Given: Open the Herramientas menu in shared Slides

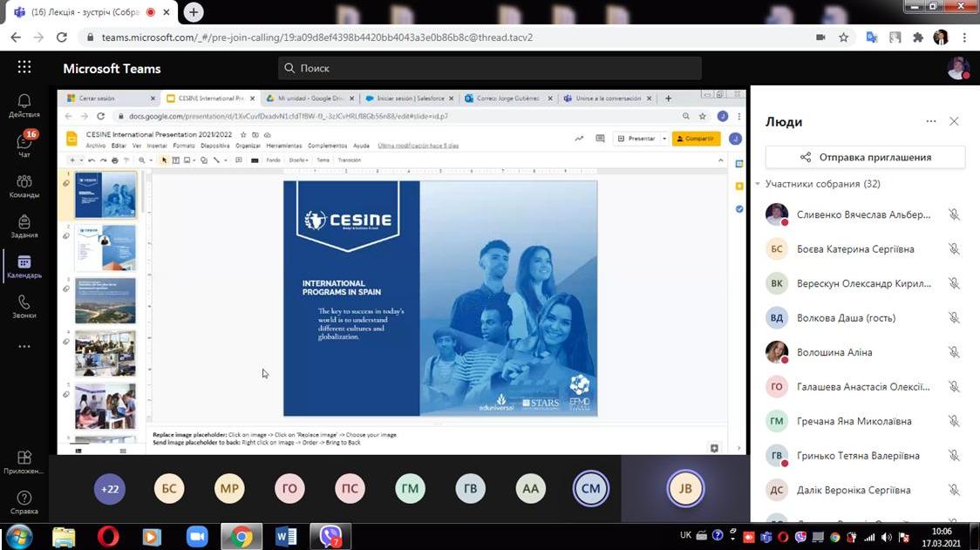Looking at the screenshot, I should tap(283, 146).
